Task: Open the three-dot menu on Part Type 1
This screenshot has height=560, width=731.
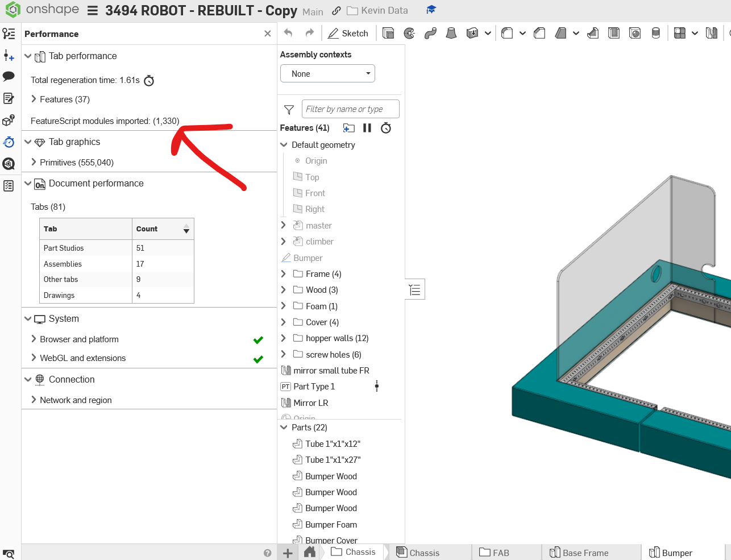Action: [376, 387]
